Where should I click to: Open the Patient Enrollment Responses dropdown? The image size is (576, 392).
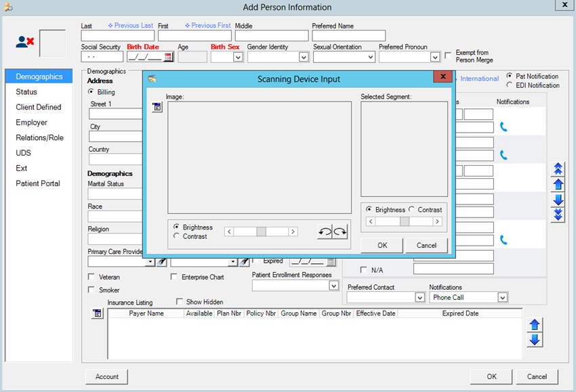point(333,286)
